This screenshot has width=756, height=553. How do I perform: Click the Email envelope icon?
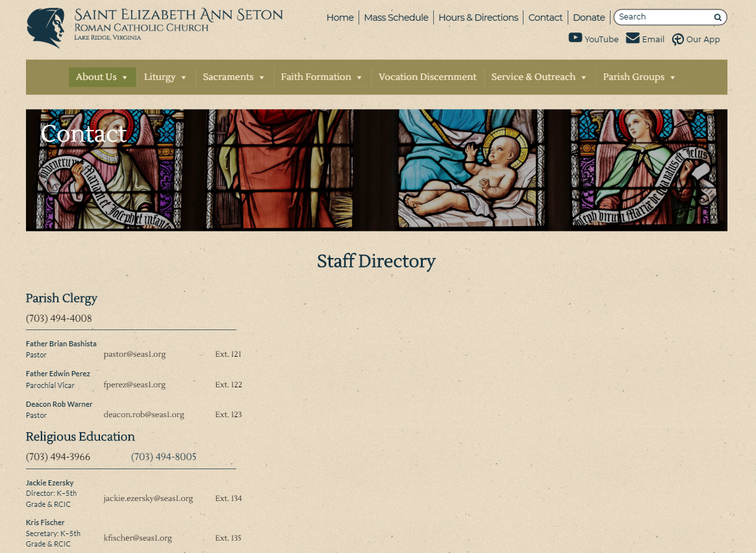pos(632,38)
